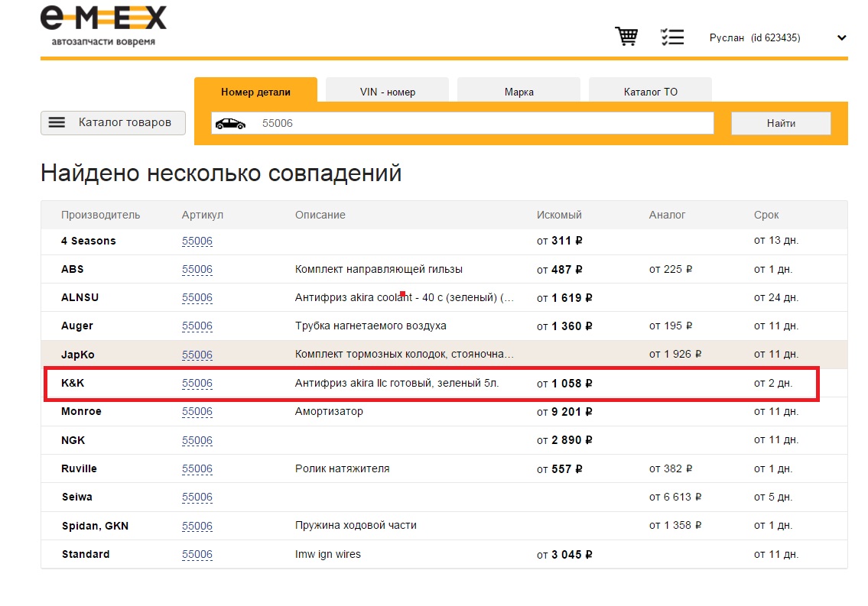The width and height of the screenshot is (868, 606).
Task: Open the Каталог ТО tab
Action: (x=651, y=90)
